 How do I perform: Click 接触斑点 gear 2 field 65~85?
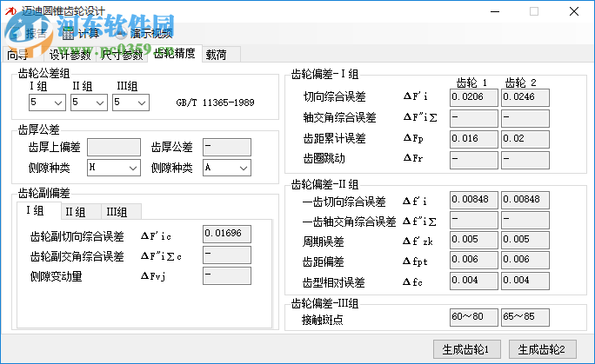click(x=525, y=317)
